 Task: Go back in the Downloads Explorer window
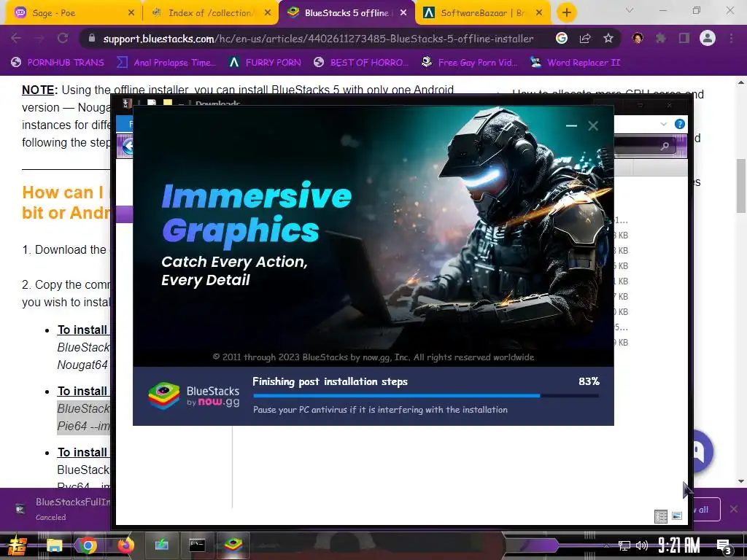point(128,146)
